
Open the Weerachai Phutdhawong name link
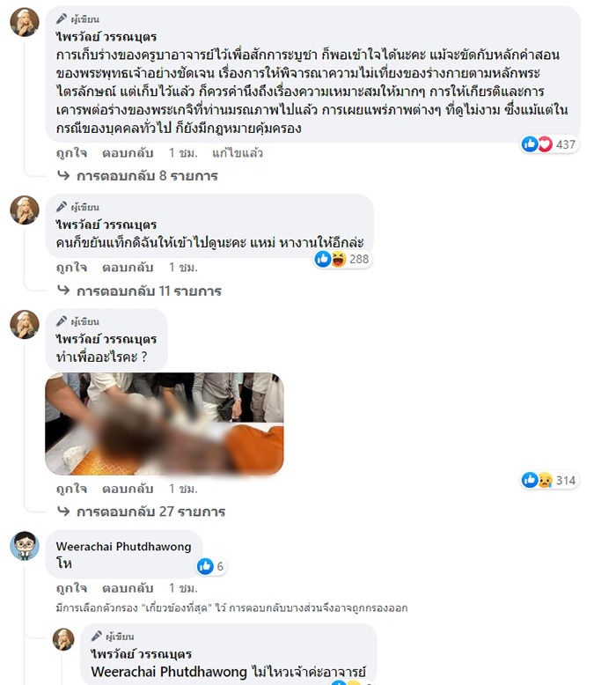pyautogui.click(x=123, y=547)
